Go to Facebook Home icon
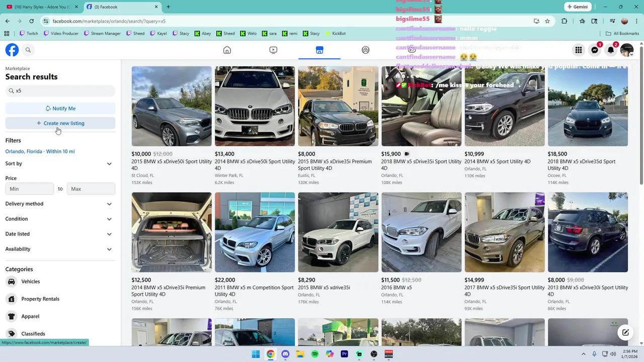The width and height of the screenshot is (644, 362). pos(227,50)
